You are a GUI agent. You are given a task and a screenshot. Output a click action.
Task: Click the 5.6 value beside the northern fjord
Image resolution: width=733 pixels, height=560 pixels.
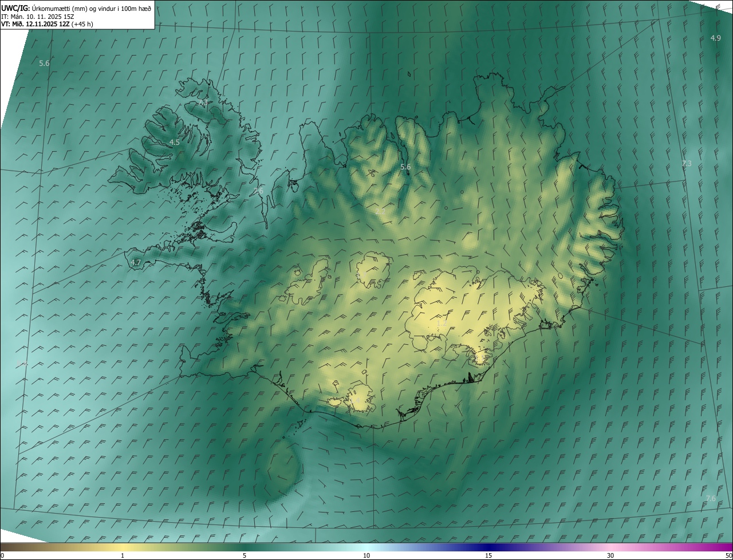coord(405,167)
